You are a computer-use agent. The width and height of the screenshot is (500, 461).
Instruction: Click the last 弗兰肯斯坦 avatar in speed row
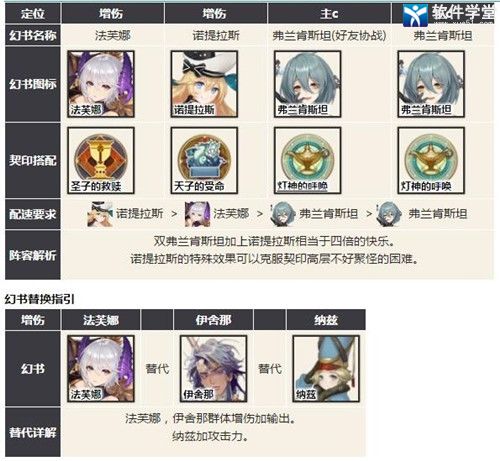pos(388,214)
